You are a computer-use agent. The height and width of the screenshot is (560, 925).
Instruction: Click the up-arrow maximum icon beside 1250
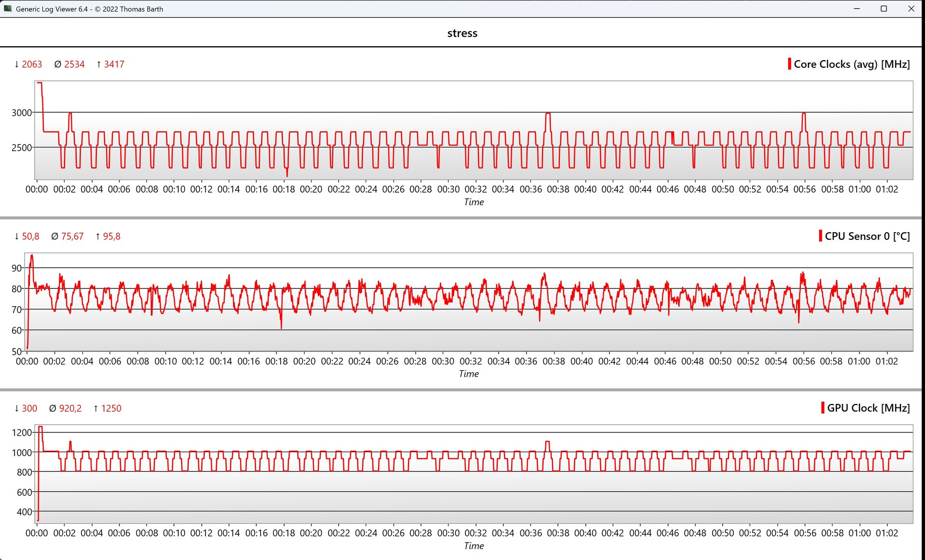[x=96, y=408]
